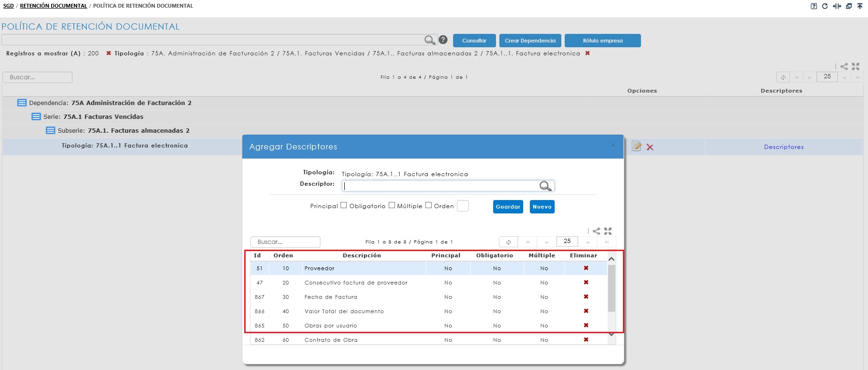Focus the main grid Buscar field
868x370 pixels.
[x=37, y=77]
